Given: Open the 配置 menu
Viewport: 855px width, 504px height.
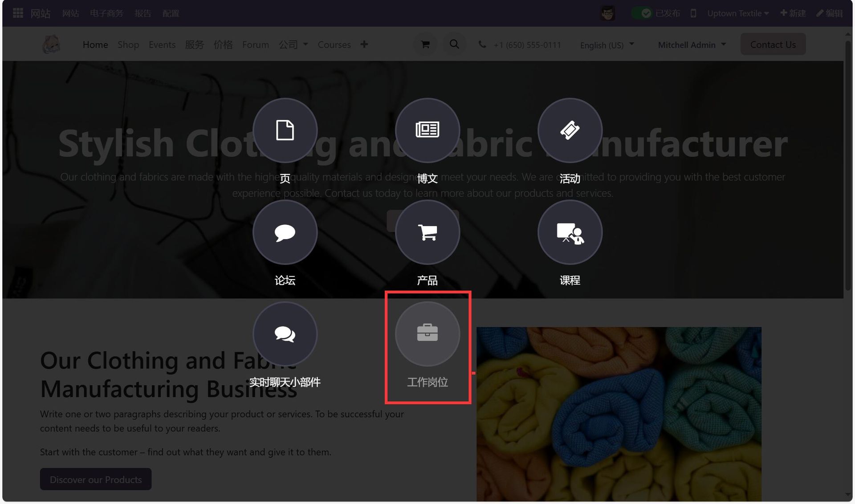Looking at the screenshot, I should tap(171, 13).
